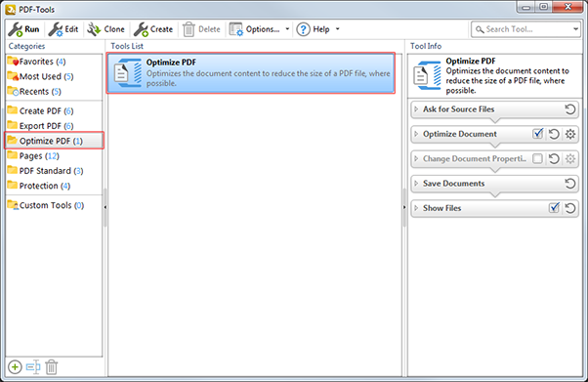Collapse the Tool Info pane splitter arrow

[404, 207]
